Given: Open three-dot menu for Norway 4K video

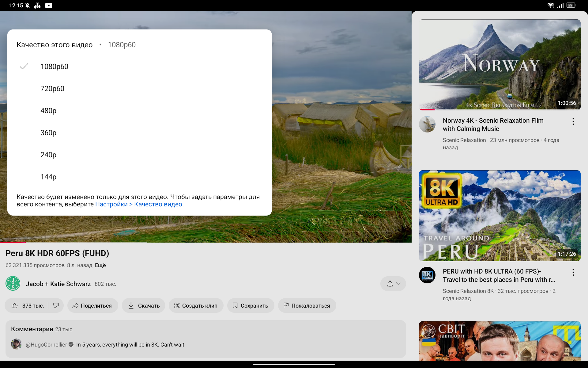Looking at the screenshot, I should pos(573,121).
